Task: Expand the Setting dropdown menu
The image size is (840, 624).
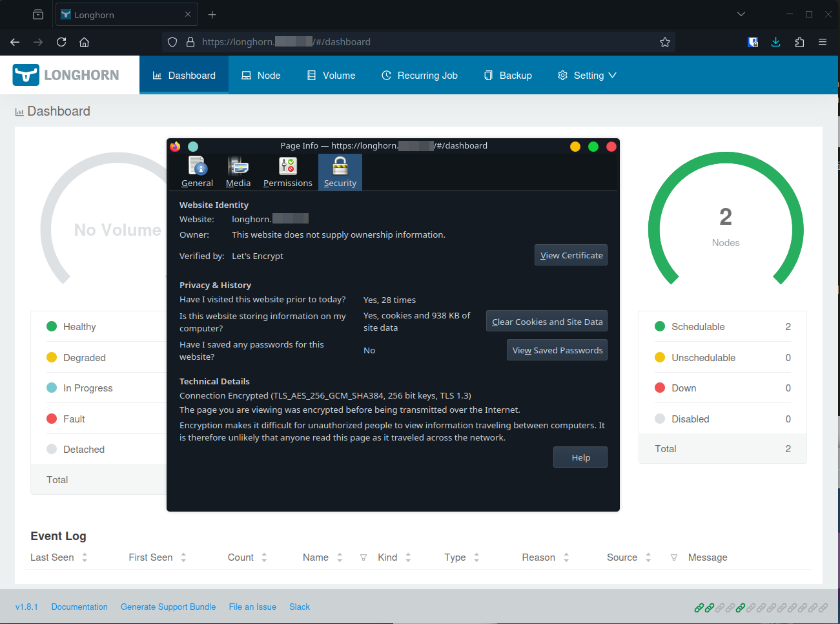Action: pyautogui.click(x=587, y=76)
